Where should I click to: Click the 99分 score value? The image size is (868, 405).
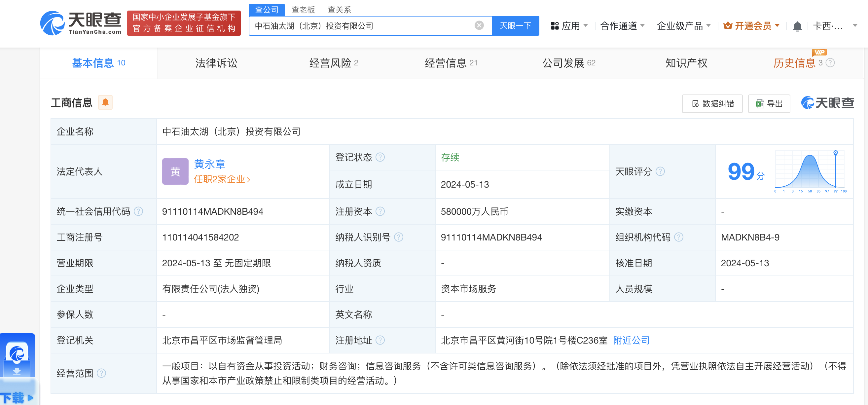pos(746,172)
